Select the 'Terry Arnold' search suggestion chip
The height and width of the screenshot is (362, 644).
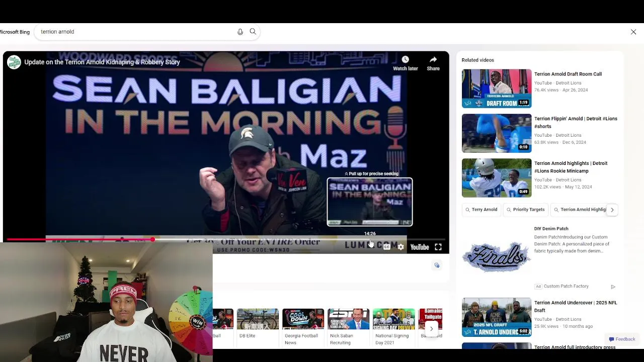[481, 210]
